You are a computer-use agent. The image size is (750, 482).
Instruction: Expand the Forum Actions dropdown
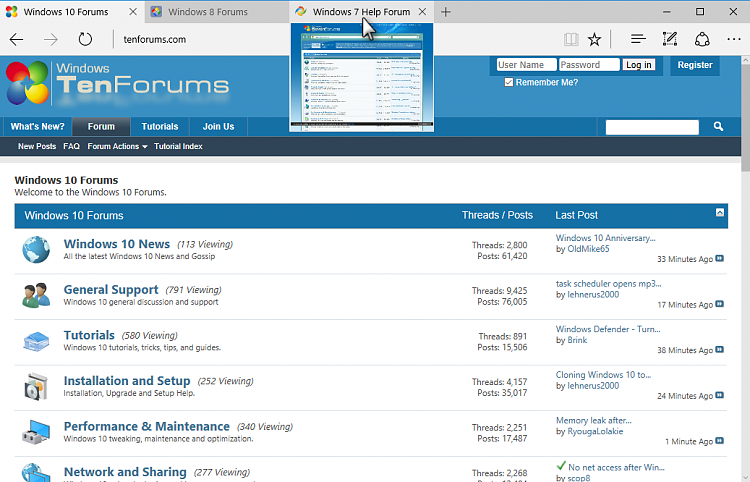coord(117,146)
